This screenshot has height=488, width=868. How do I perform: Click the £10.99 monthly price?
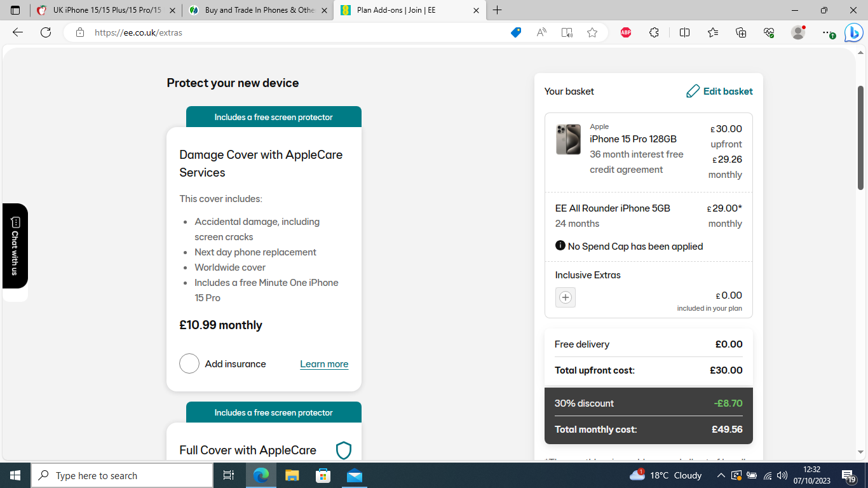(x=220, y=325)
